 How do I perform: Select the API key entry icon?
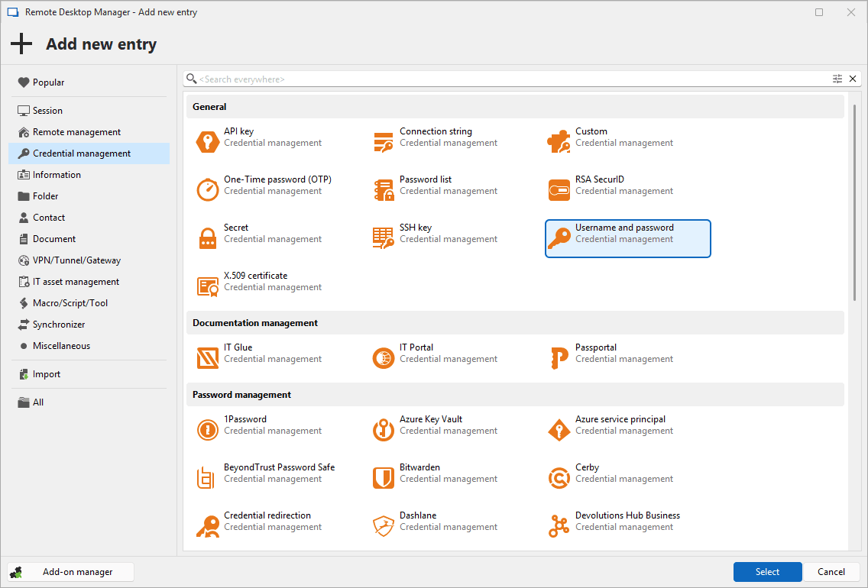pos(208,142)
